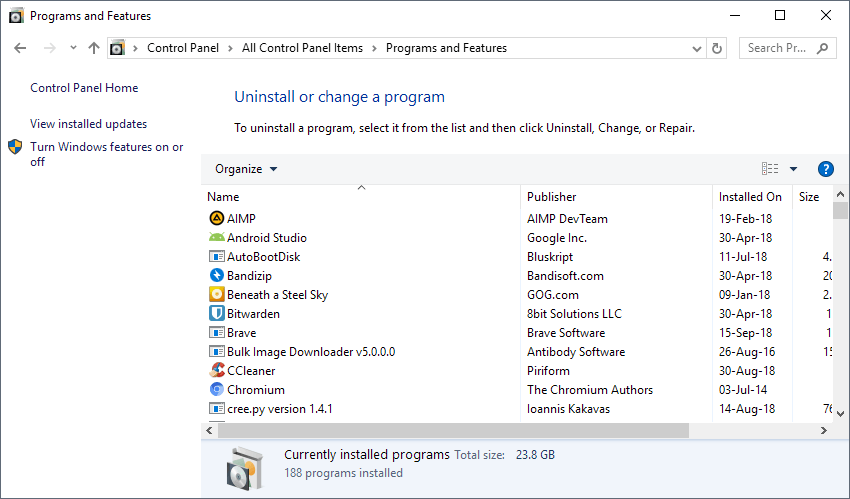This screenshot has height=499, width=850.
Task: Select the AIMP program icon
Action: (216, 218)
